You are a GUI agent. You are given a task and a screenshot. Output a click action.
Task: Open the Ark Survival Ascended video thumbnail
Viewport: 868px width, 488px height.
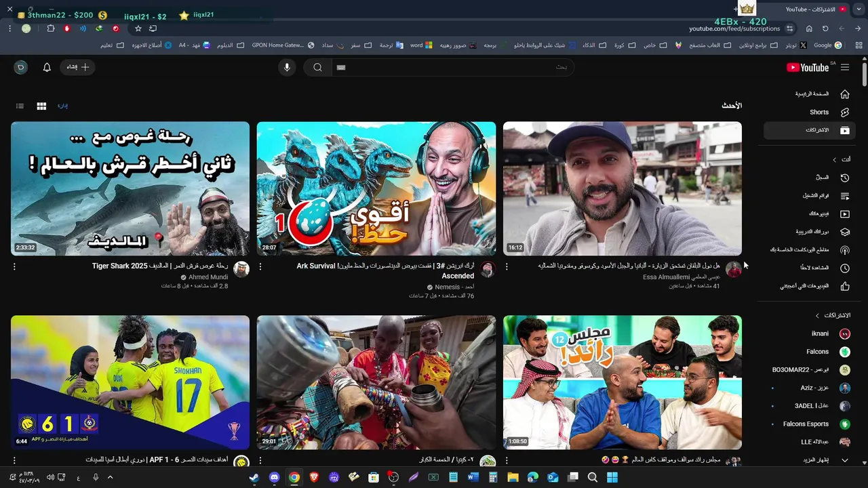[x=376, y=188]
